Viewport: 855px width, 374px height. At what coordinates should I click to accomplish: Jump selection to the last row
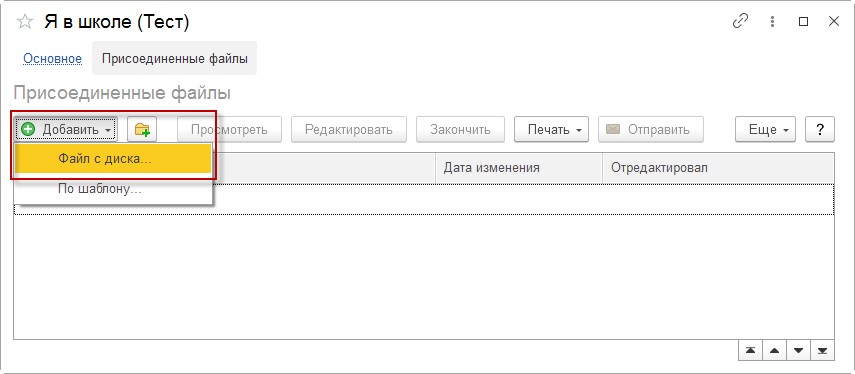click(822, 351)
